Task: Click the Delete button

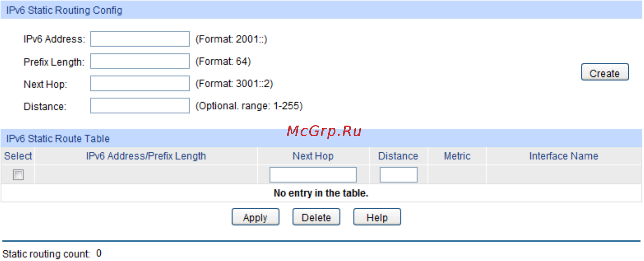Action: (316, 217)
